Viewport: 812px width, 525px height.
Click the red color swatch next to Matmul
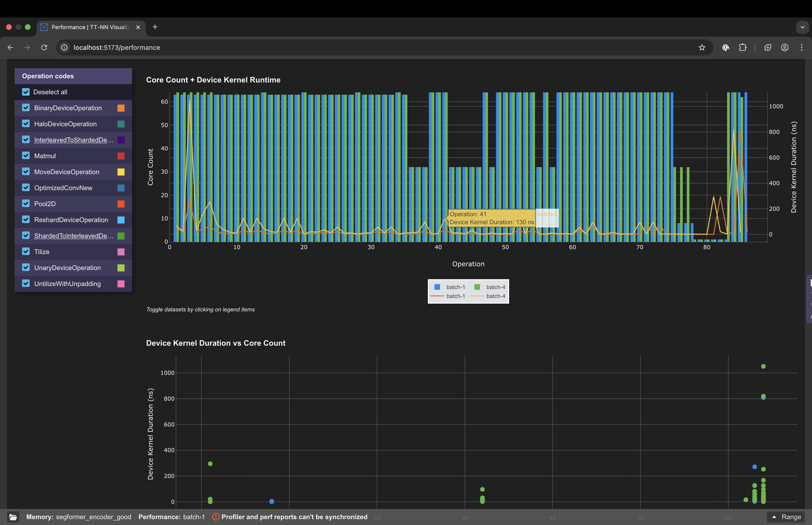[121, 156]
